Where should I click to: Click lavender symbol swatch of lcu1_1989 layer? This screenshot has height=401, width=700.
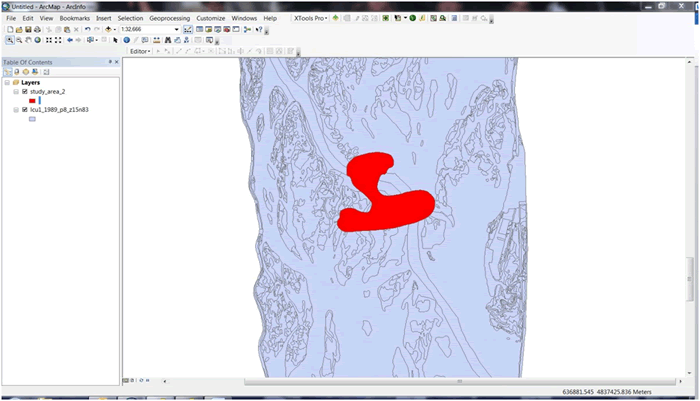pyautogui.click(x=32, y=119)
